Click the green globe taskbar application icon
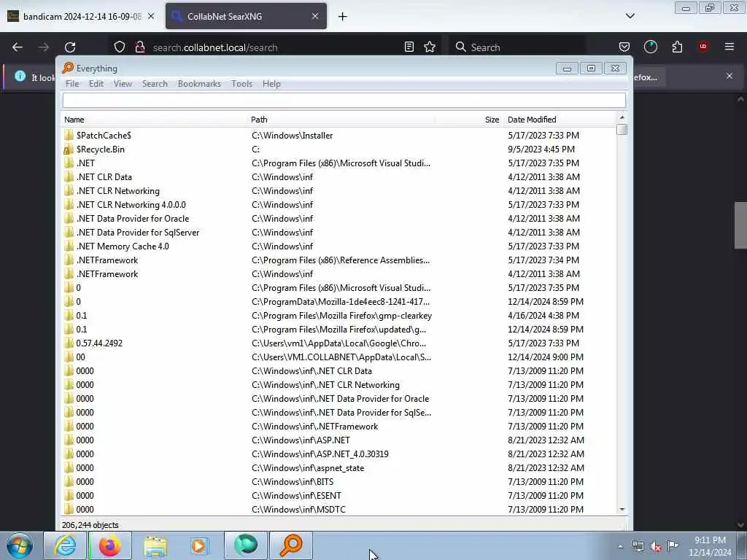747x560 pixels. 246,545
